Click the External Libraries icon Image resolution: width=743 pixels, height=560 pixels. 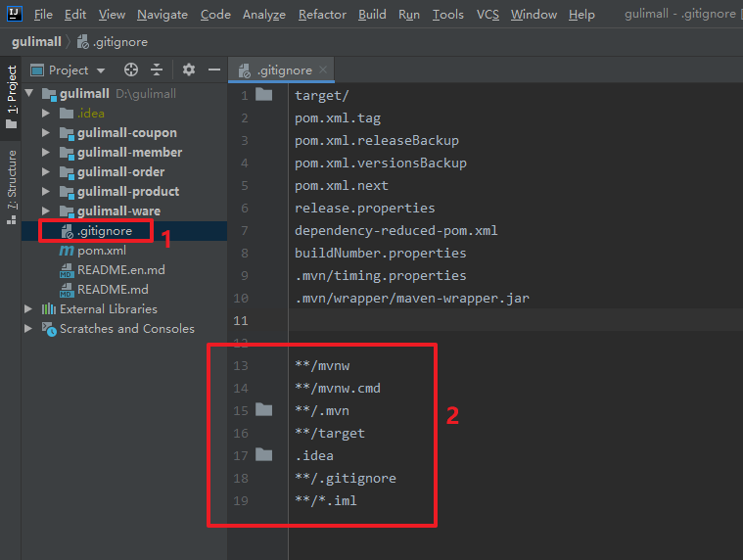point(49,309)
